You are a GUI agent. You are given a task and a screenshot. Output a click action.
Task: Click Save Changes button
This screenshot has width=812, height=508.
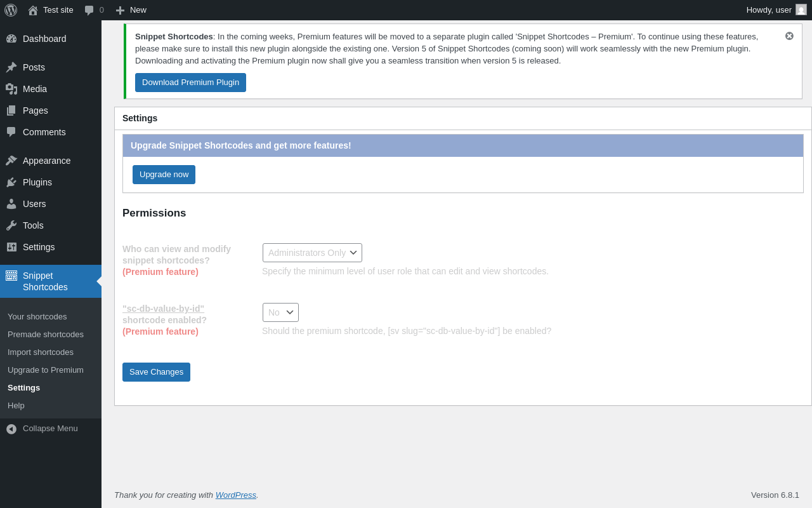tap(156, 372)
